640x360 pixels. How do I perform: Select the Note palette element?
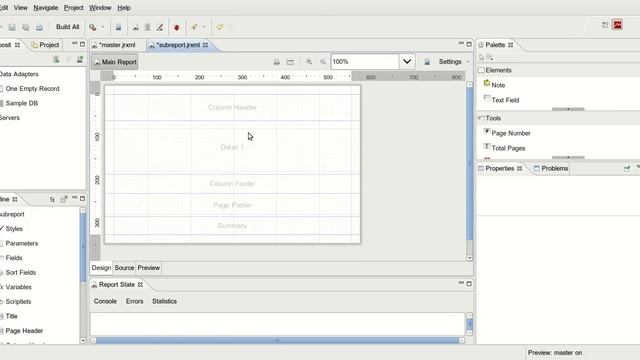tap(498, 85)
